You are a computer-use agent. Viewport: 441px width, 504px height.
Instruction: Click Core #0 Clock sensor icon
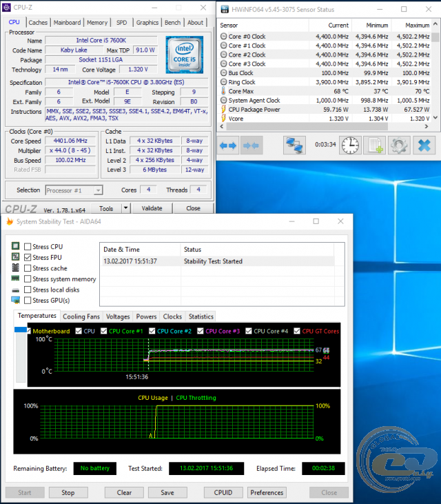tap(223, 37)
